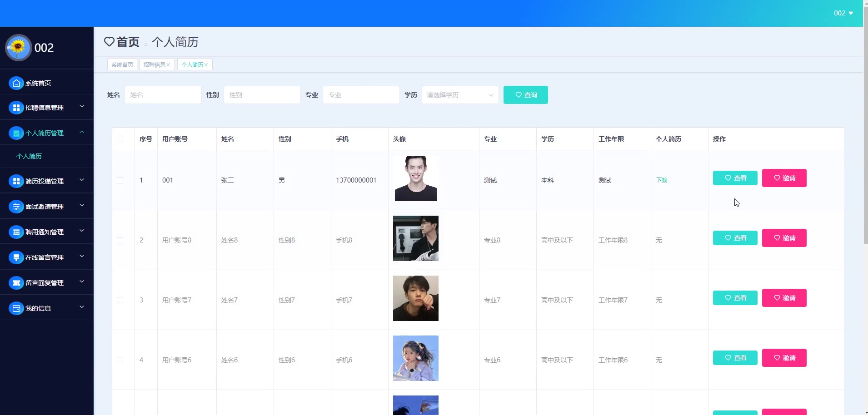
Task: Click 邀请 button for 姓名8
Action: pyautogui.click(x=784, y=238)
